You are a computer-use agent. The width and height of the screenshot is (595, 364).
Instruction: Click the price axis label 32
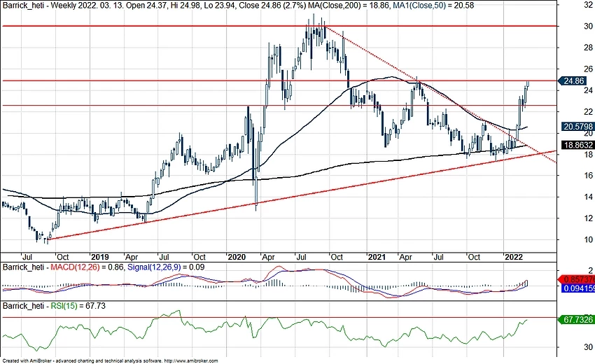click(x=588, y=5)
